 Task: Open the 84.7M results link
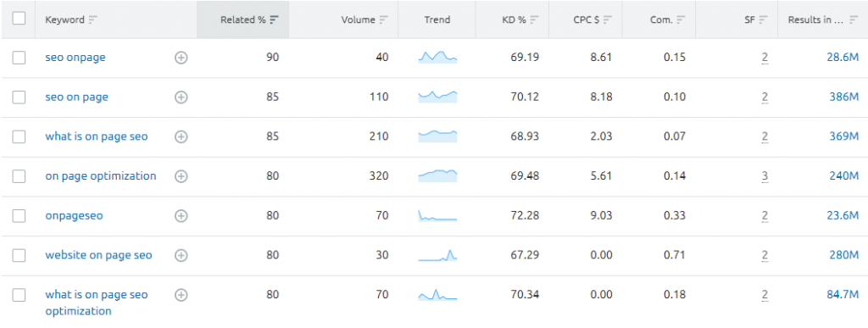pyautogui.click(x=843, y=295)
